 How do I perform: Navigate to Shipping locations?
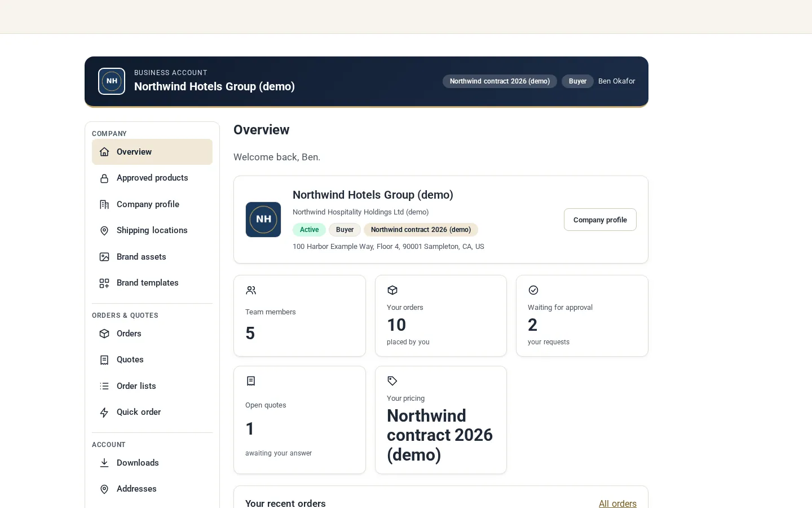152,230
